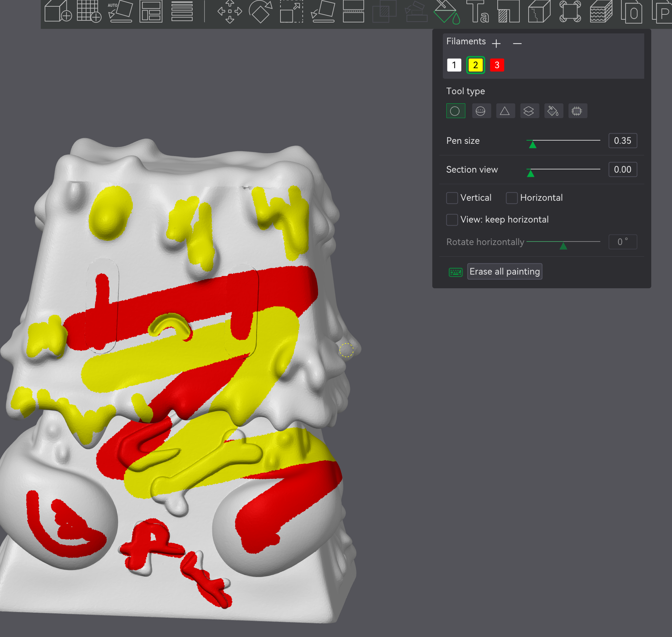Remove a filament with the minus button
Image resolution: width=672 pixels, height=637 pixels.
click(517, 44)
